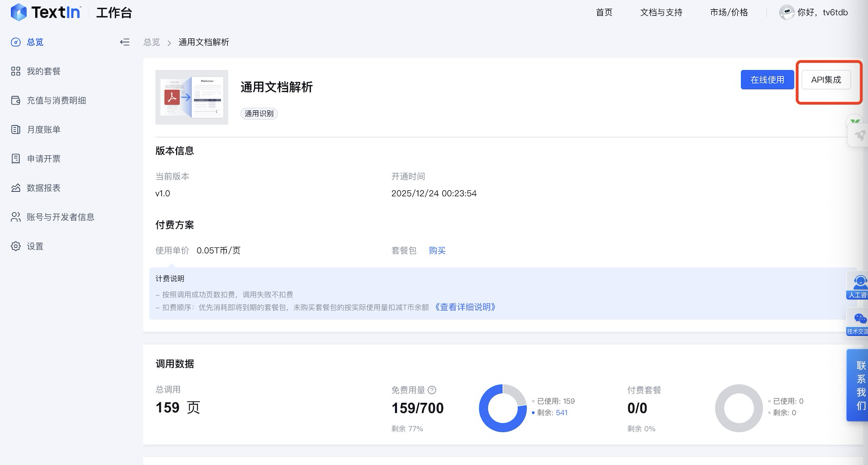Click the 通用文档解析 product title
This screenshot has height=465, width=868.
point(277,87)
